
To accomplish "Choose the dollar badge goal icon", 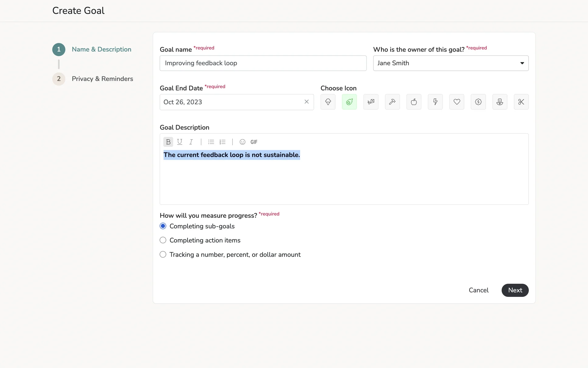I will tap(478, 102).
